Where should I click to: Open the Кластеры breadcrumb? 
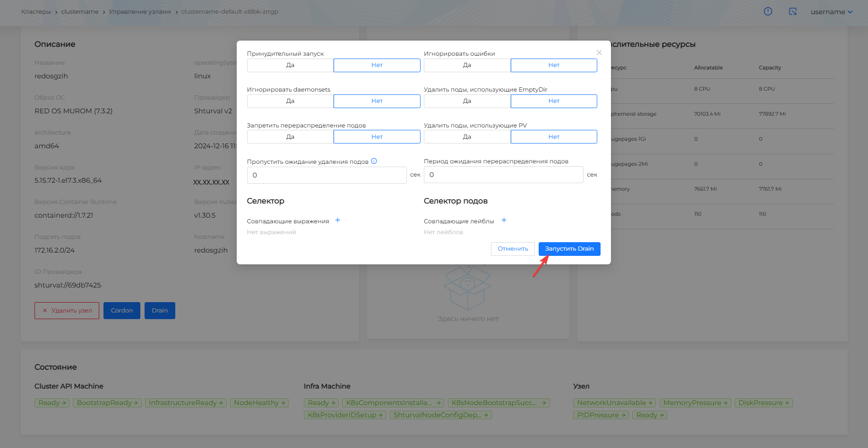[x=36, y=12]
